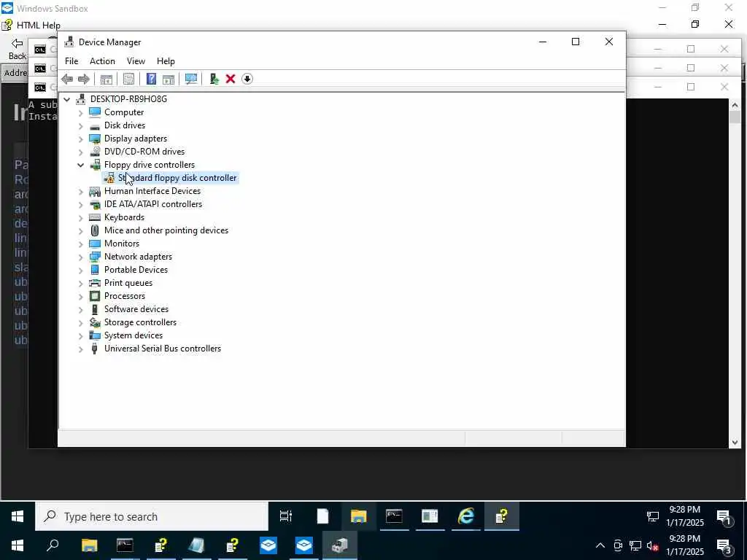Image resolution: width=747 pixels, height=560 pixels.
Task: Collapse the Floppy drive controllers category
Action: point(80,165)
